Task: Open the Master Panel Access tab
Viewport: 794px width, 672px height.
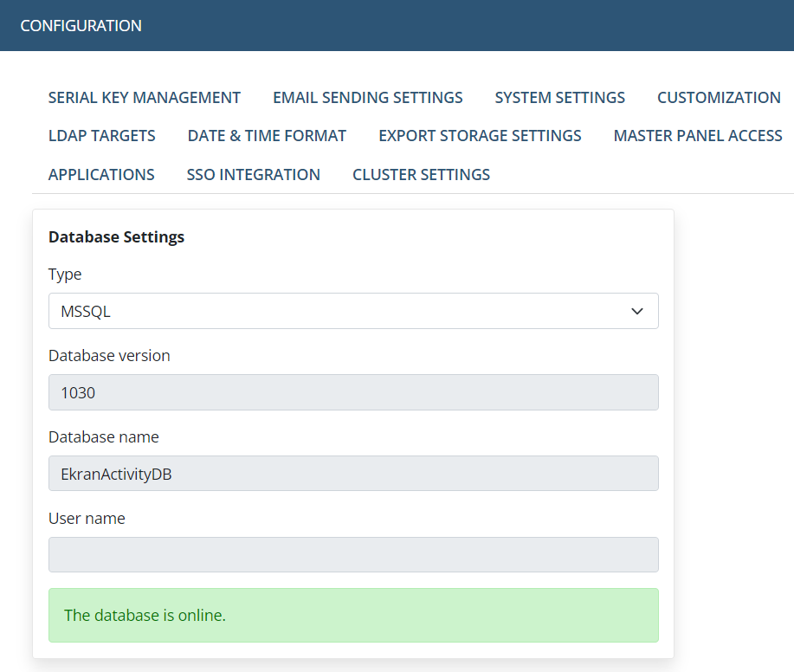Action: (x=698, y=136)
